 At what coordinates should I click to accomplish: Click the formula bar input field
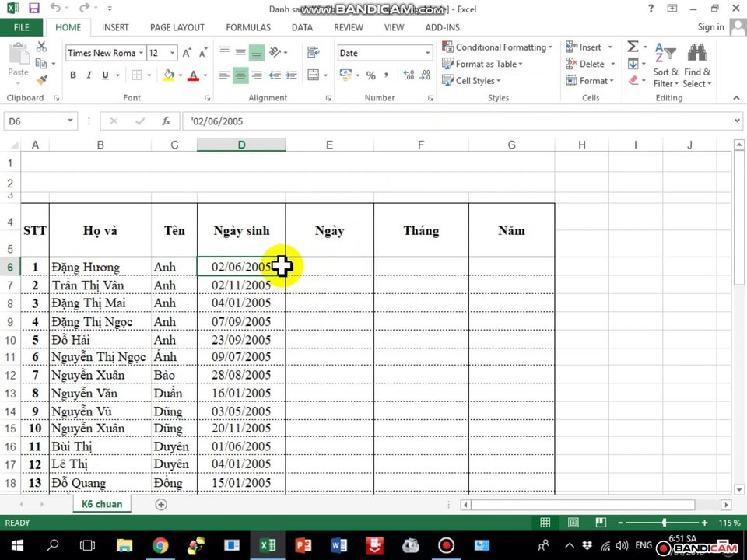[x=458, y=121]
